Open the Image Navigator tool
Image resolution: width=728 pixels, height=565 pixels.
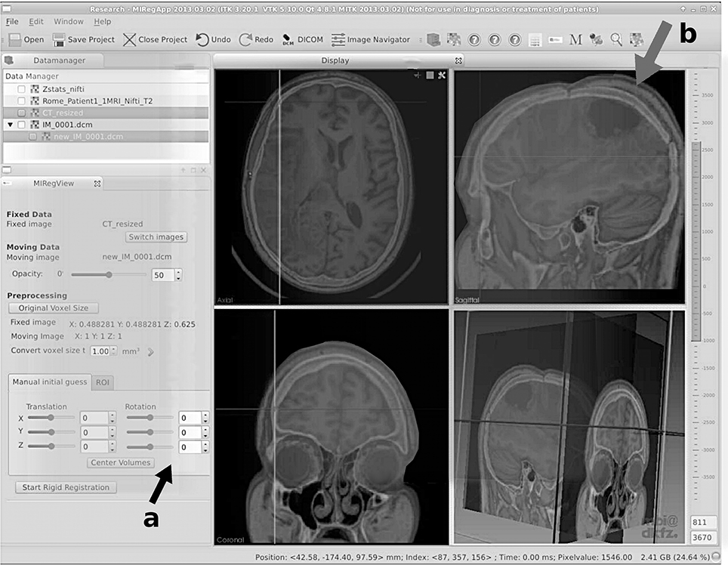(x=338, y=39)
